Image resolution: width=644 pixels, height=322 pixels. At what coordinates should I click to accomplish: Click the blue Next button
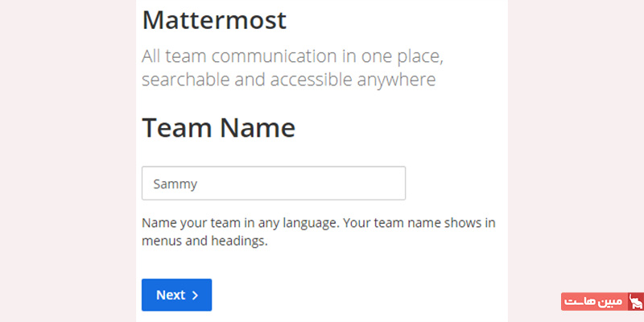point(176,295)
